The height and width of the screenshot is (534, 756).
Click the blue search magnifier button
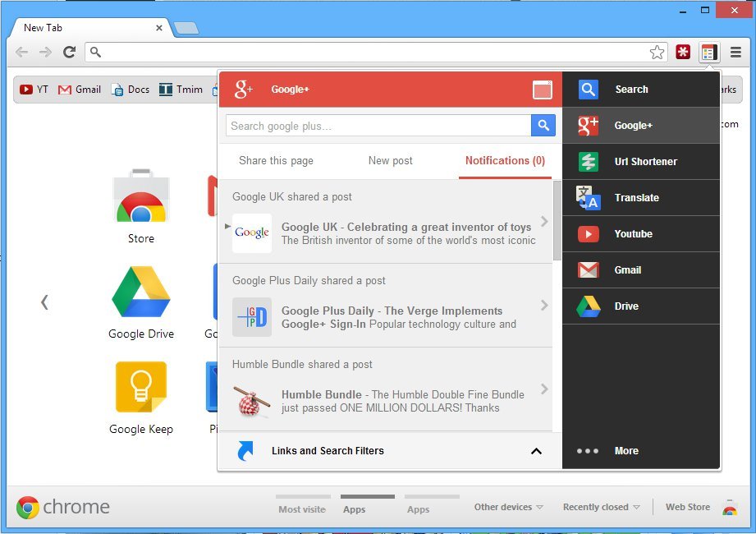tap(543, 126)
